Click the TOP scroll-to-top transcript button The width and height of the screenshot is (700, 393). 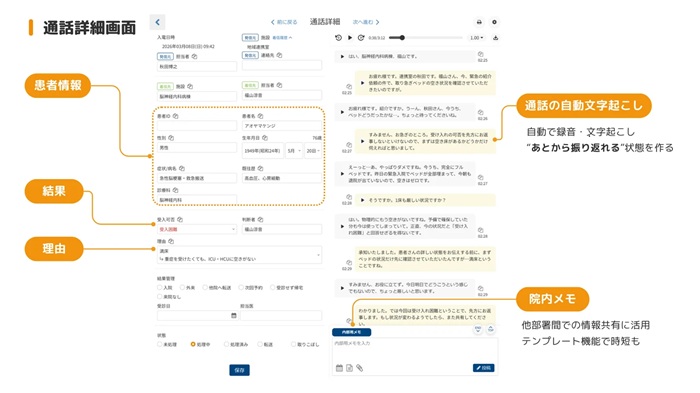click(x=491, y=330)
